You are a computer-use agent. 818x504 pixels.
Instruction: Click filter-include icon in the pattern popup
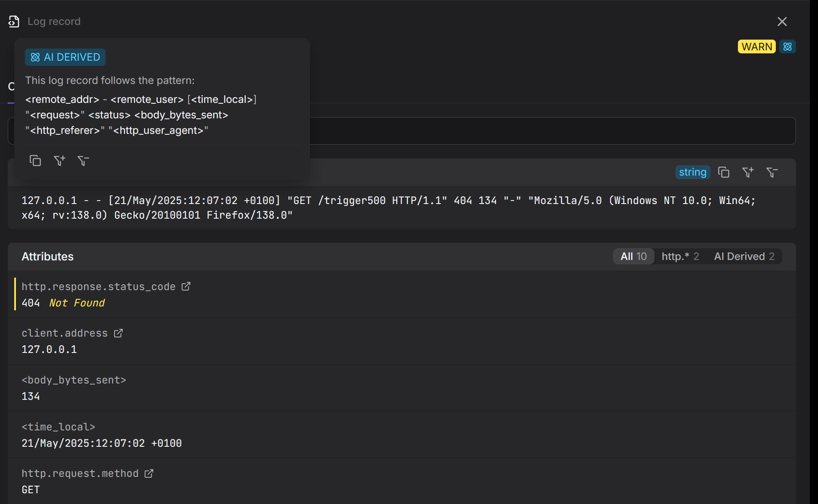coord(59,161)
